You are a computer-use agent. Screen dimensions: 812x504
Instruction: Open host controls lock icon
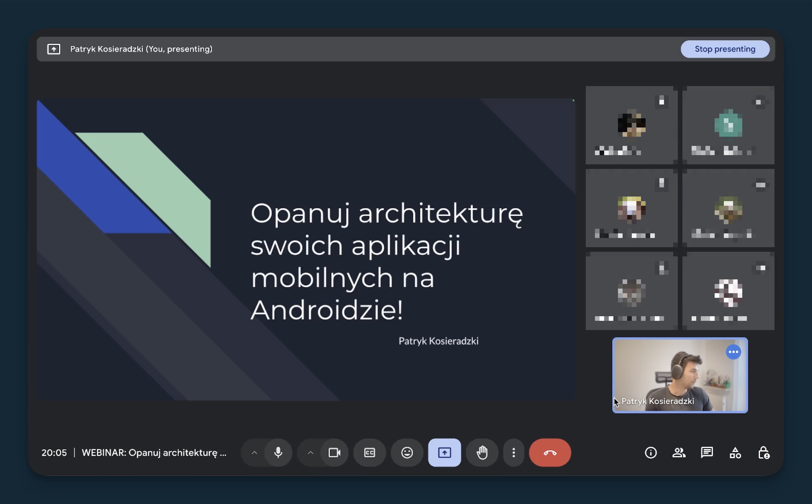click(763, 452)
